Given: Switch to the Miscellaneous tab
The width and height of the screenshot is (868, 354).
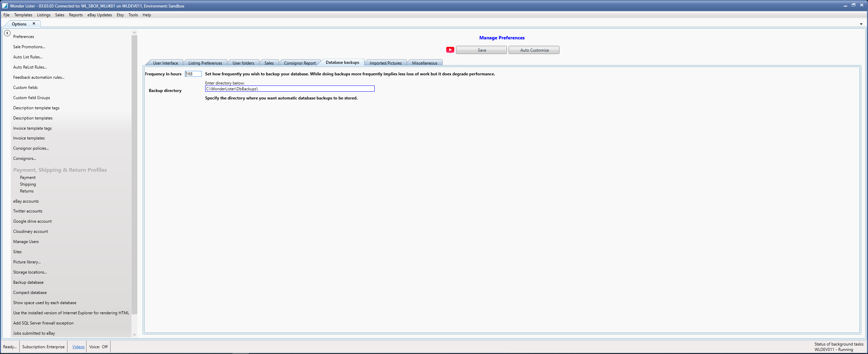Looking at the screenshot, I should coord(425,63).
